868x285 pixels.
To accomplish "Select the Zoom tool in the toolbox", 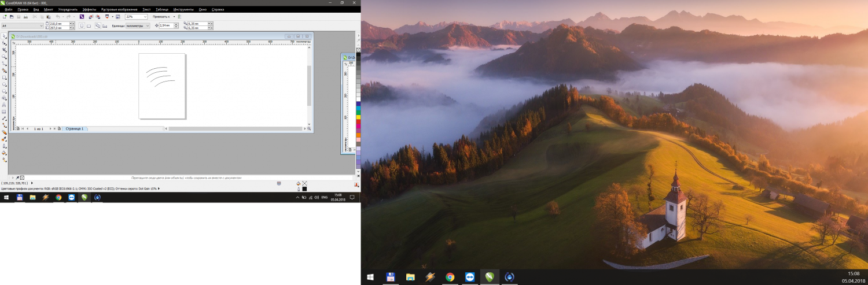I will (x=4, y=56).
